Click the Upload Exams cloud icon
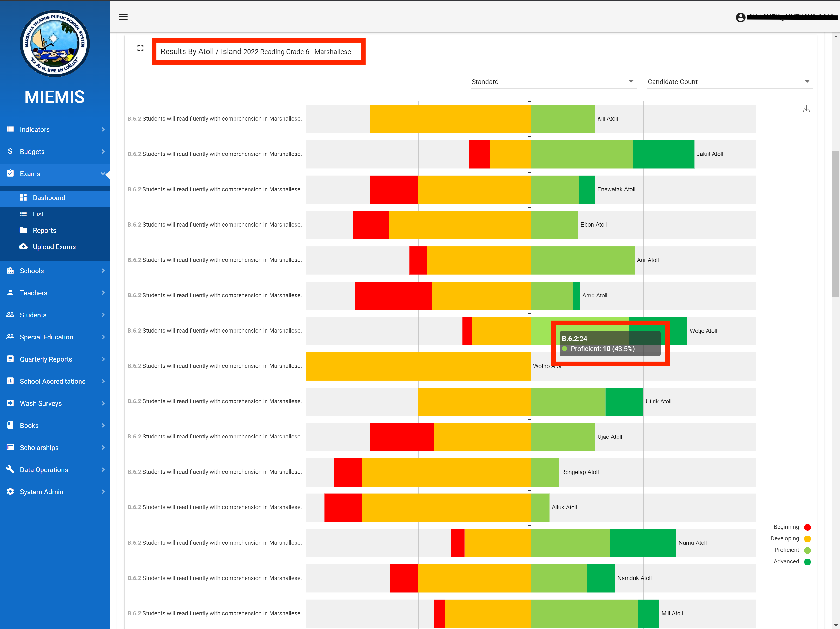 click(x=24, y=247)
